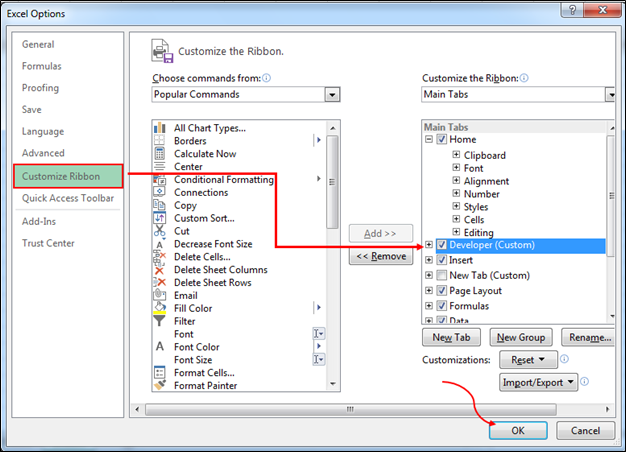Expand the Number group
This screenshot has height=452, width=626.
pyautogui.click(x=456, y=193)
